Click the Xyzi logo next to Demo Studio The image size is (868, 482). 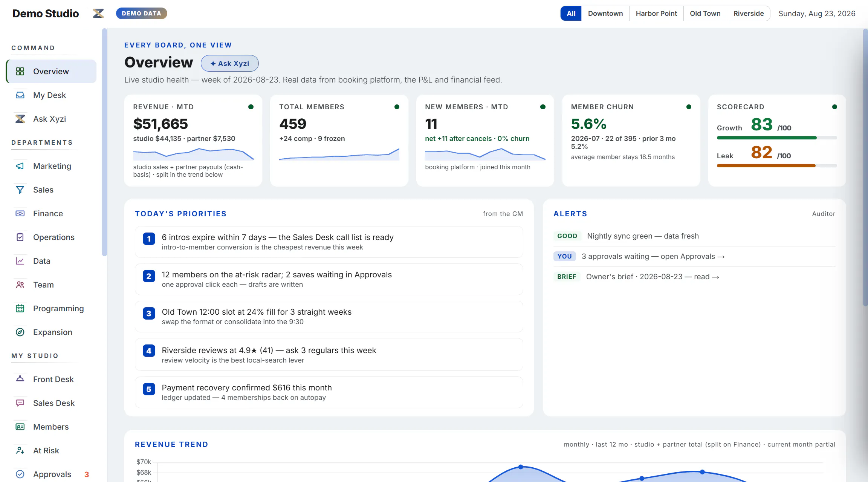(98, 14)
